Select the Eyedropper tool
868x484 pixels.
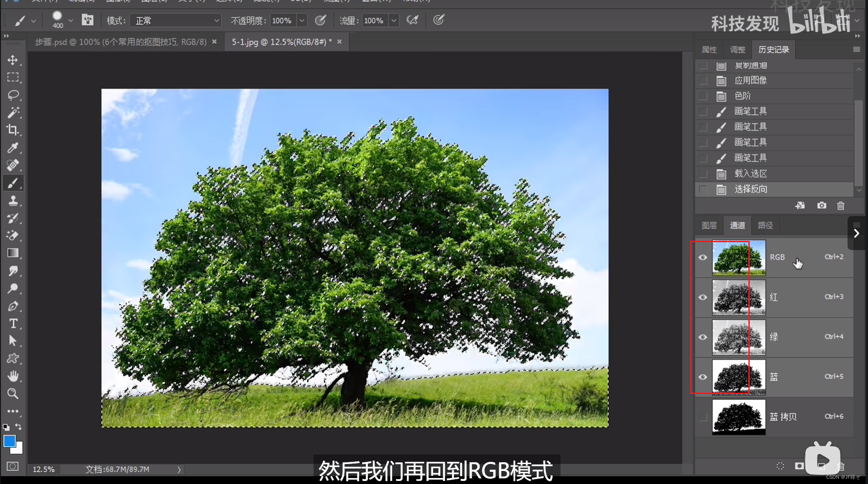pos(13,148)
